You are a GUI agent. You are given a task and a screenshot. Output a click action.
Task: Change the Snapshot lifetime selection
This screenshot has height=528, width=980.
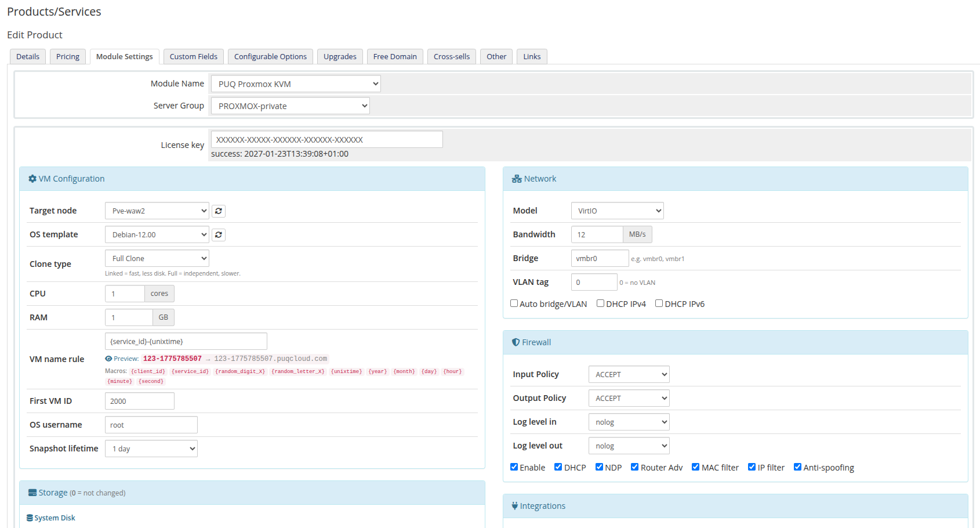[151, 448]
